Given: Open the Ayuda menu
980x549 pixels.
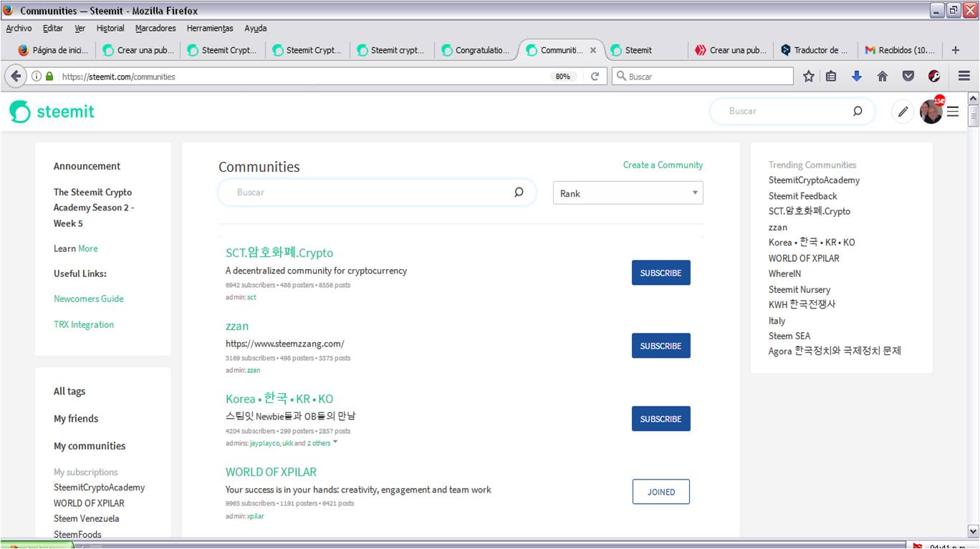Looking at the screenshot, I should point(256,29).
